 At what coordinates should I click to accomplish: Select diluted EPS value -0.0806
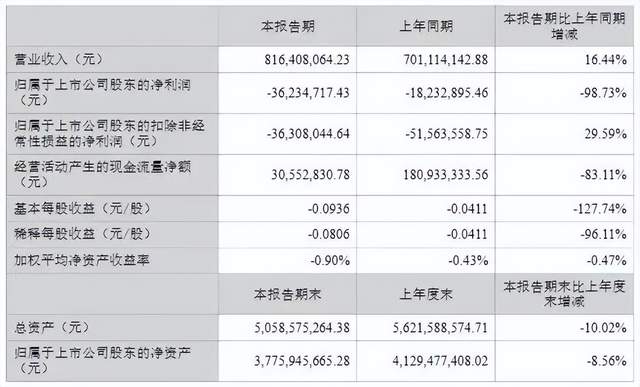click(329, 234)
